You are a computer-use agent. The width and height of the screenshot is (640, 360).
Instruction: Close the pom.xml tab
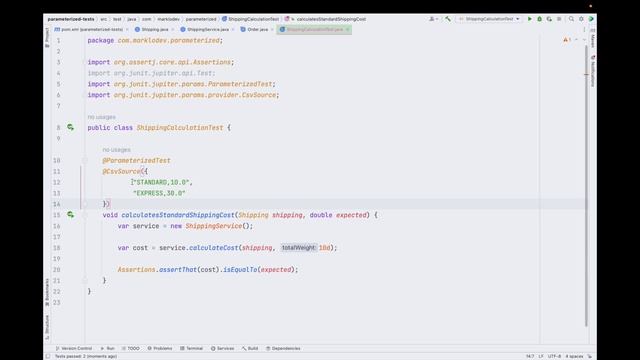[x=127, y=29]
